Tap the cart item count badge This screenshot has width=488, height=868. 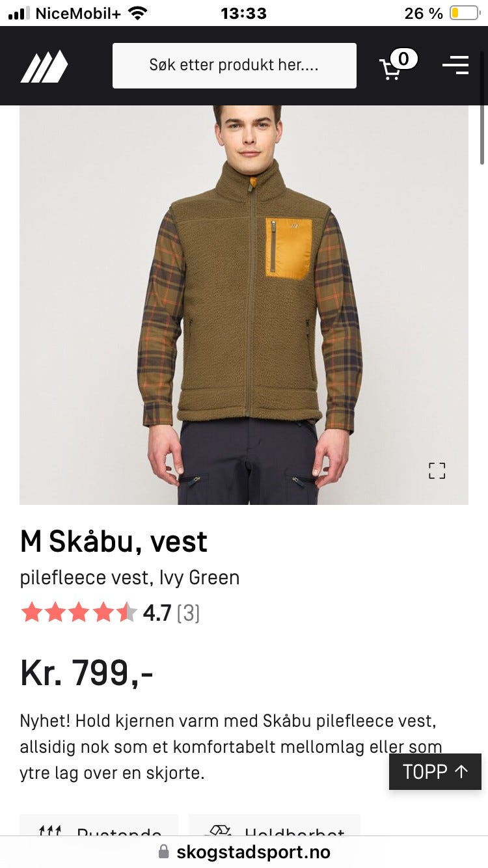pos(403,59)
